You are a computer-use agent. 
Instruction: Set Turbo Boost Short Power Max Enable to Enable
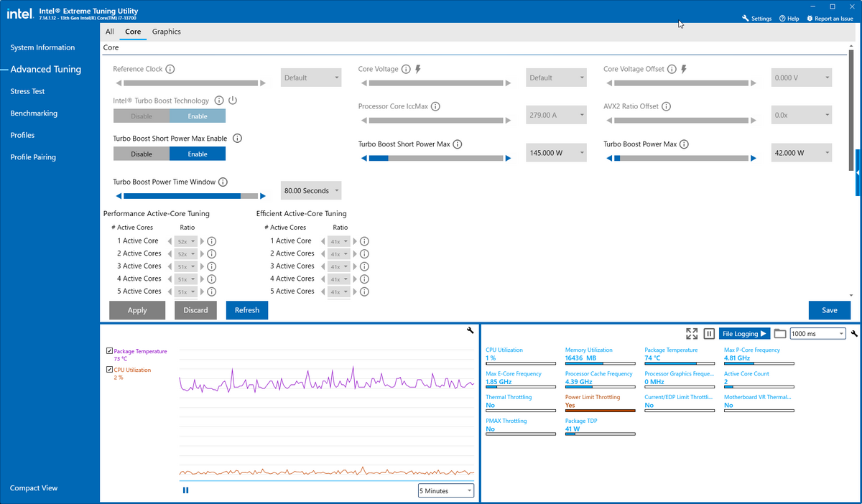198,154
